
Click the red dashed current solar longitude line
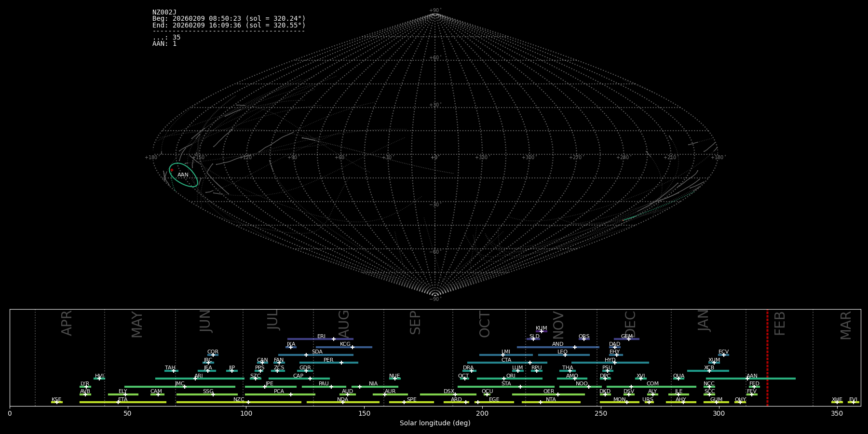pos(767,357)
